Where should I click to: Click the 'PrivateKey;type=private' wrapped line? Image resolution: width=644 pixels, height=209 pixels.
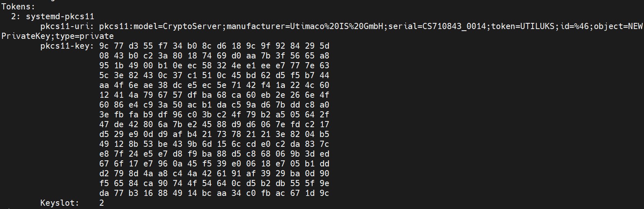point(58,36)
